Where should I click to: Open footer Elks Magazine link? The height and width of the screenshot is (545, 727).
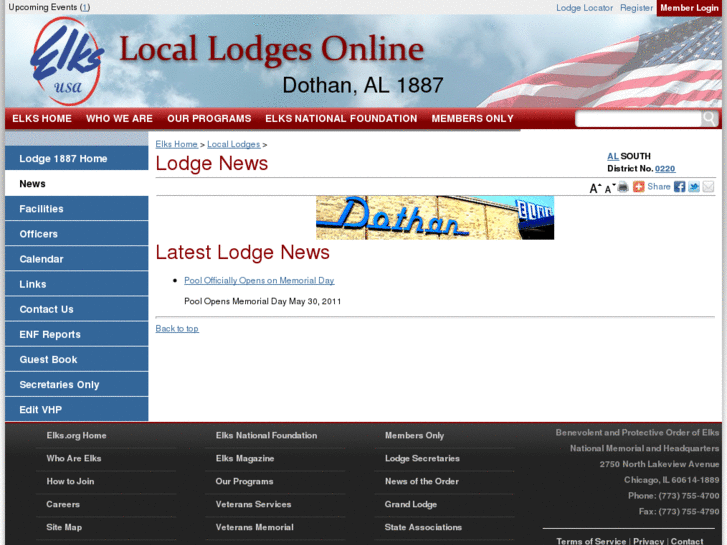(245, 459)
